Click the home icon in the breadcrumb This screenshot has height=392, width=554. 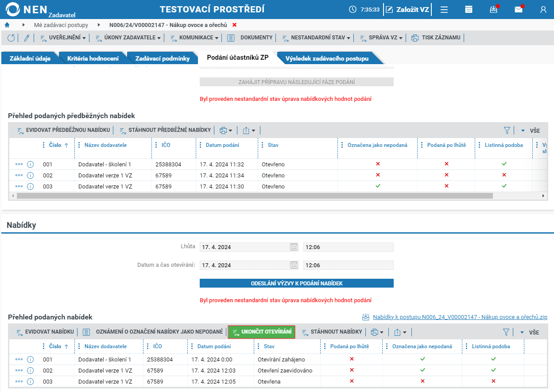point(7,25)
